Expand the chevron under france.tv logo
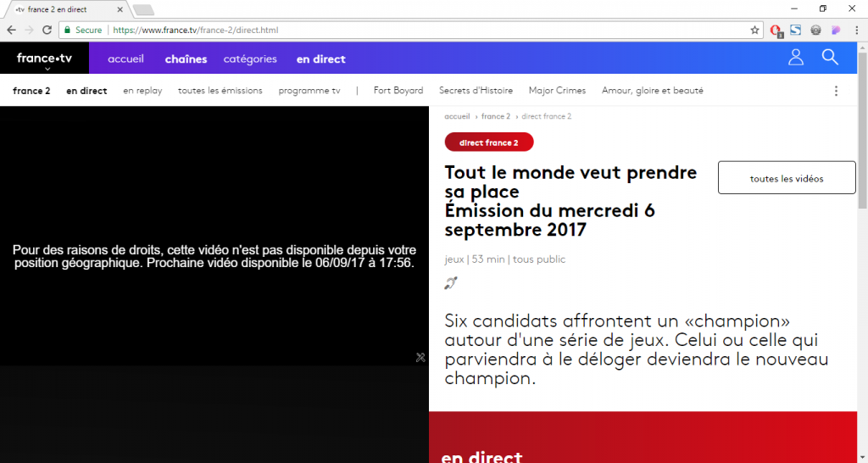The height and width of the screenshot is (463, 868). click(47, 70)
